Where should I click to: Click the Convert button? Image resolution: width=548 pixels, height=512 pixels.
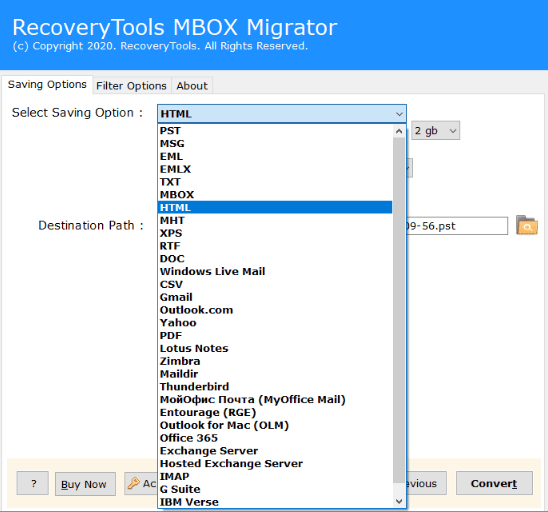(x=494, y=483)
